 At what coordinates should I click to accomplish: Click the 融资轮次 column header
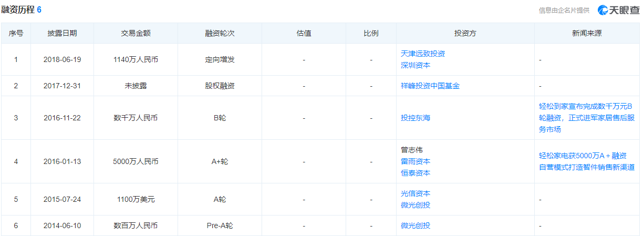pos(220,33)
